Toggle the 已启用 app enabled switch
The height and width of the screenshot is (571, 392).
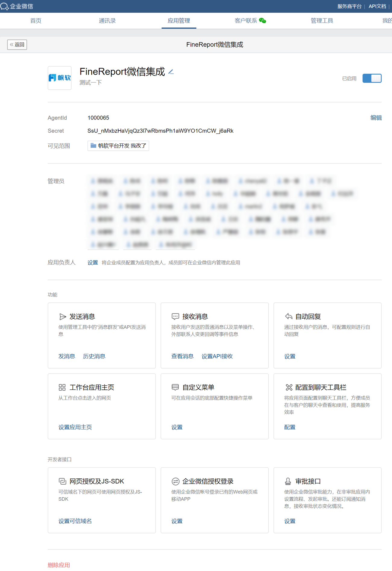click(x=372, y=78)
